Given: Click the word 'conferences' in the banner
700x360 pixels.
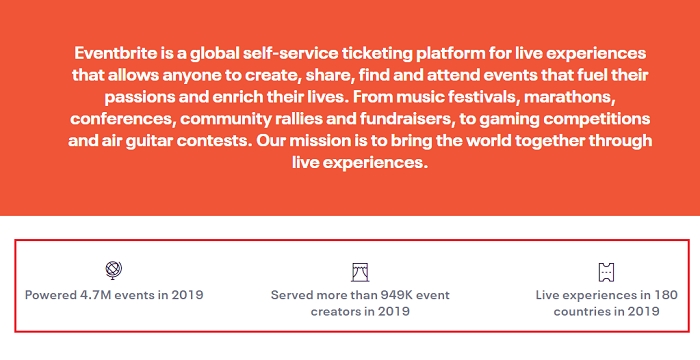Looking at the screenshot, I should [x=122, y=119].
